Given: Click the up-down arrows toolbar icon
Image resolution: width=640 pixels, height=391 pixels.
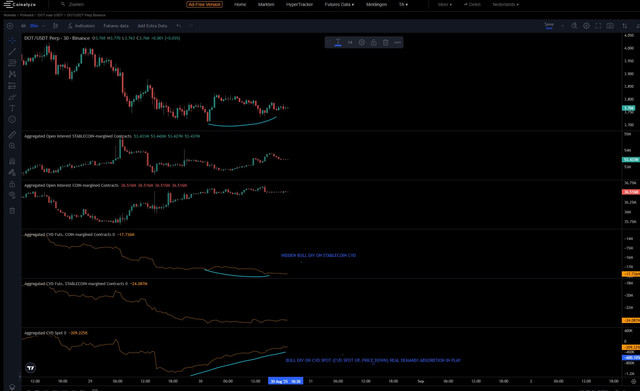Looking at the screenshot, I should [x=624, y=26].
